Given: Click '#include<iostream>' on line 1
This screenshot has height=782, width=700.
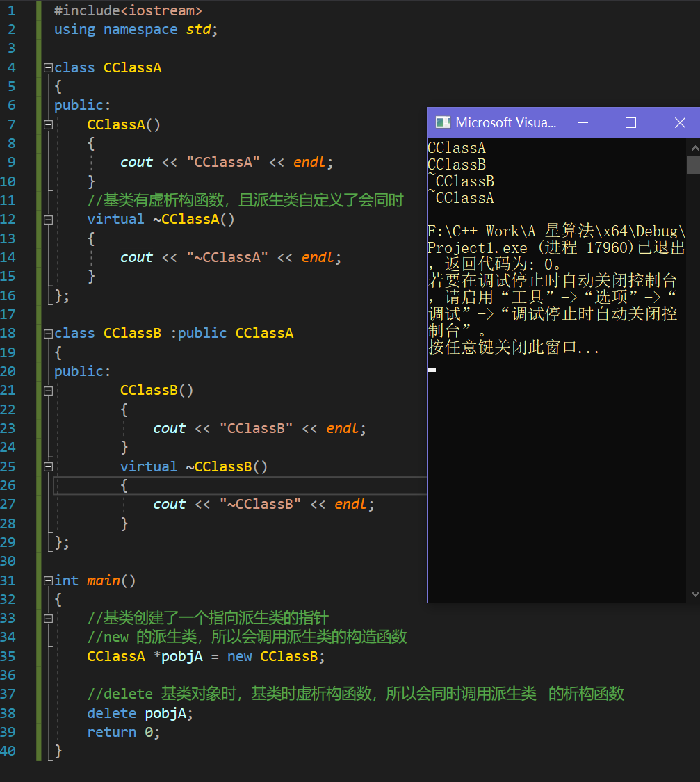Looking at the screenshot, I should coord(128,10).
